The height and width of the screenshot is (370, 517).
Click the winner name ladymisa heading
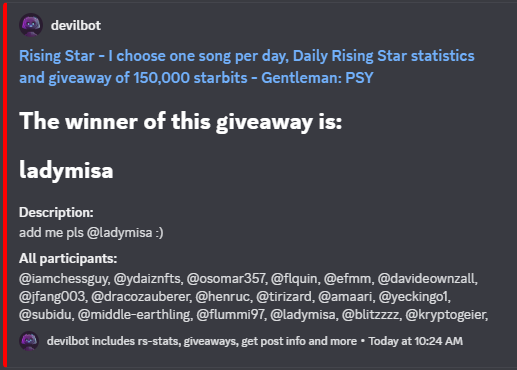(x=66, y=170)
